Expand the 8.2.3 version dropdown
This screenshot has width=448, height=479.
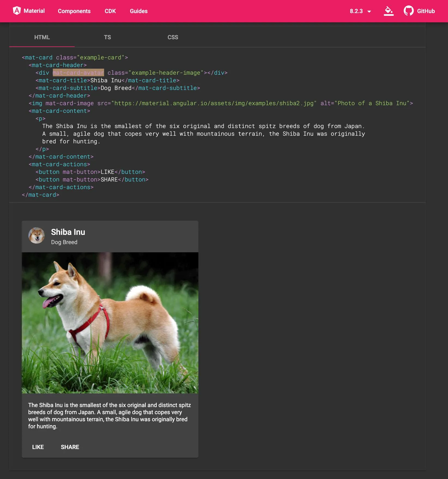point(360,11)
